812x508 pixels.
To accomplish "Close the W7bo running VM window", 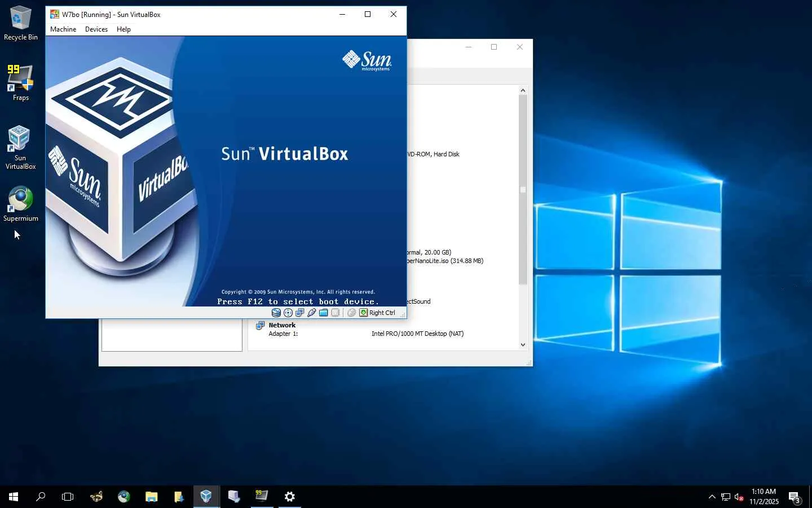I will coord(394,14).
